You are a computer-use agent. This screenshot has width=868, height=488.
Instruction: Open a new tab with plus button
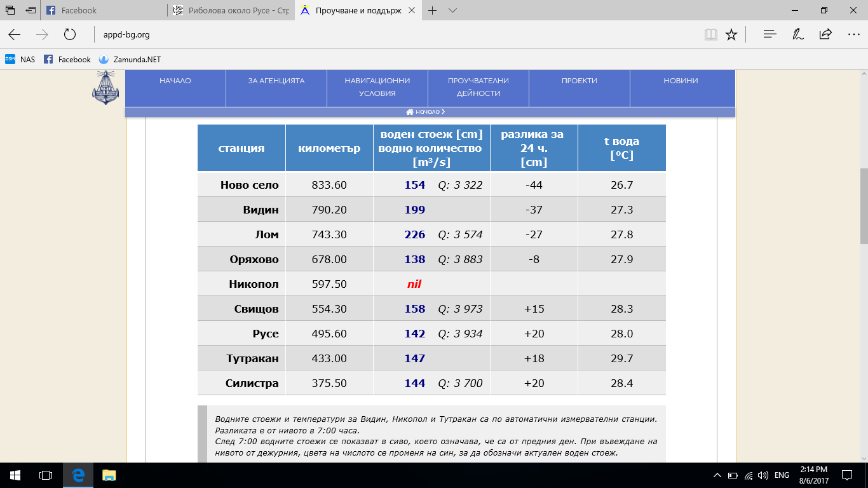pyautogui.click(x=433, y=11)
